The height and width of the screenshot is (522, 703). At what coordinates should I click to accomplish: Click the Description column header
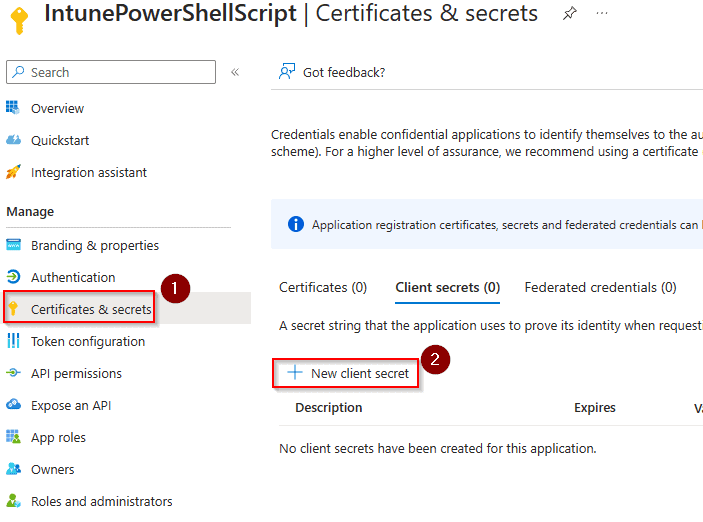coord(329,408)
